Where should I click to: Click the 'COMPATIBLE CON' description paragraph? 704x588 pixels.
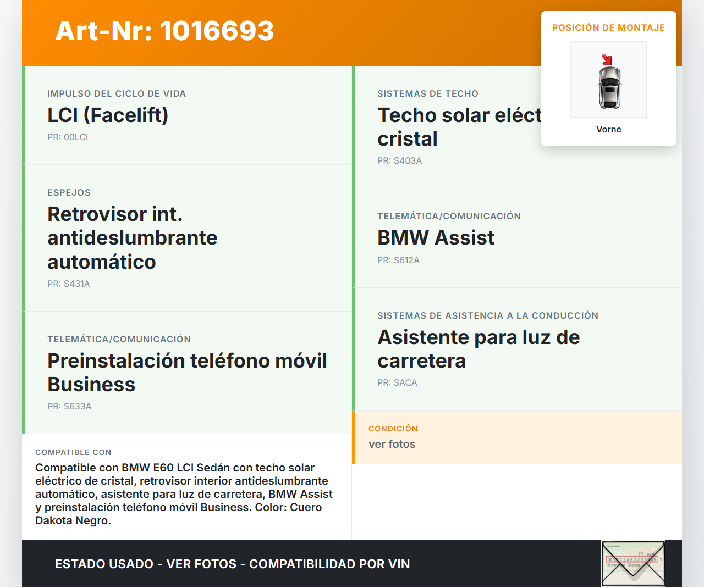[184, 493]
